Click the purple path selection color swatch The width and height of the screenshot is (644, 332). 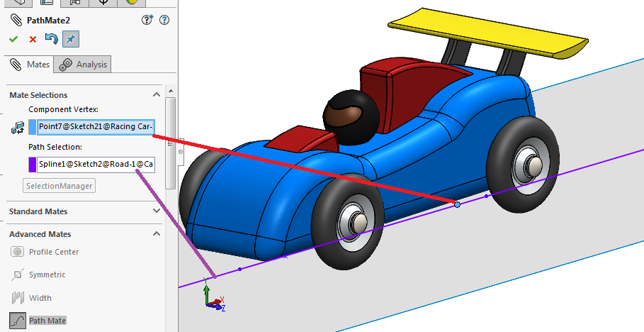pos(32,164)
